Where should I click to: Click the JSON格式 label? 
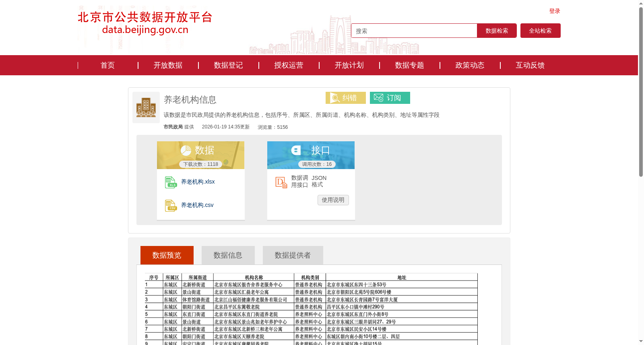coord(319,181)
